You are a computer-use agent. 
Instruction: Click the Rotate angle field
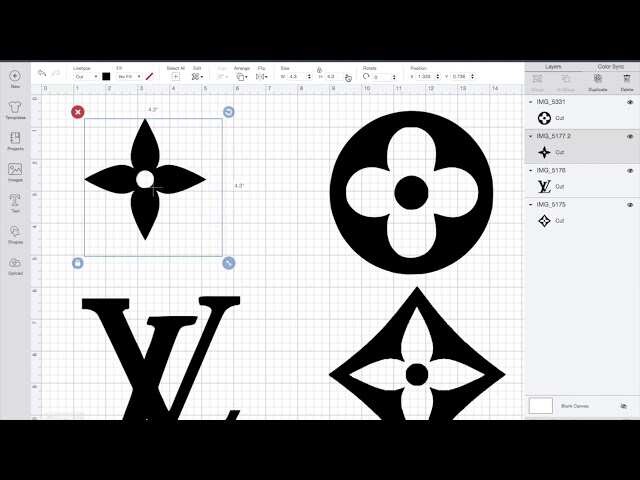[382, 77]
